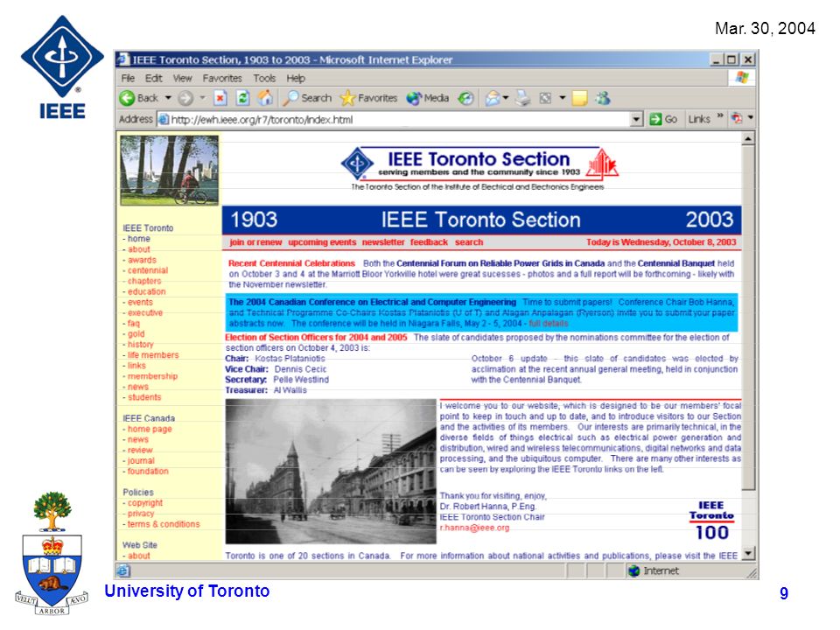The image size is (840, 630).
Task: Click inside the Address URL field
Action: click(x=399, y=119)
